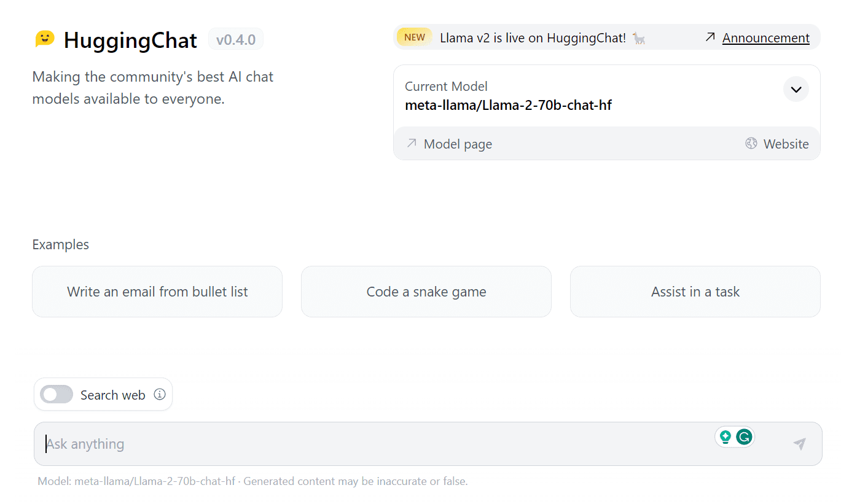Click the green lightbulb suggestion icon
Screen dimensions: 841x504
click(726, 437)
